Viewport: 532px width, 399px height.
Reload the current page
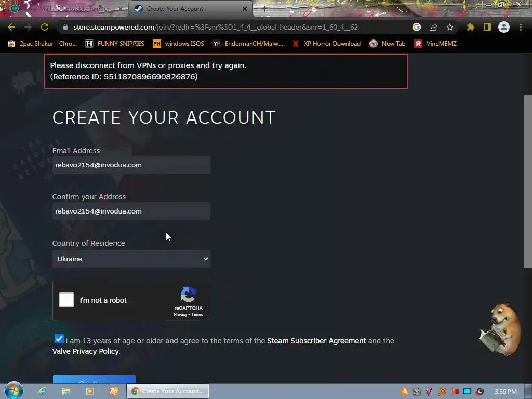coord(45,27)
